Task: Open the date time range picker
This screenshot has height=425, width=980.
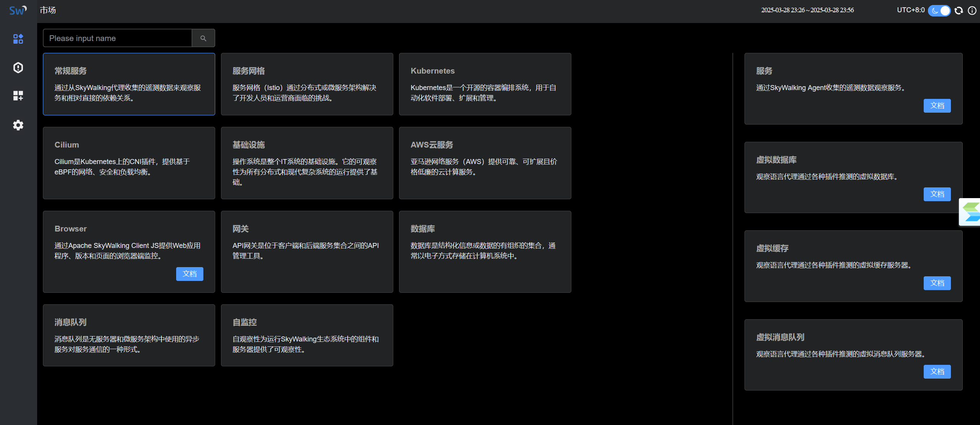Action: [807, 10]
